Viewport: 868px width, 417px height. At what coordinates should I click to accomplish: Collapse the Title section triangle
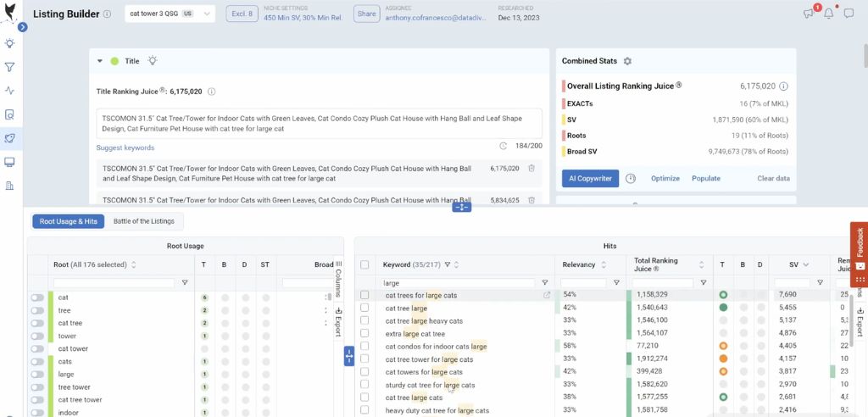point(100,61)
